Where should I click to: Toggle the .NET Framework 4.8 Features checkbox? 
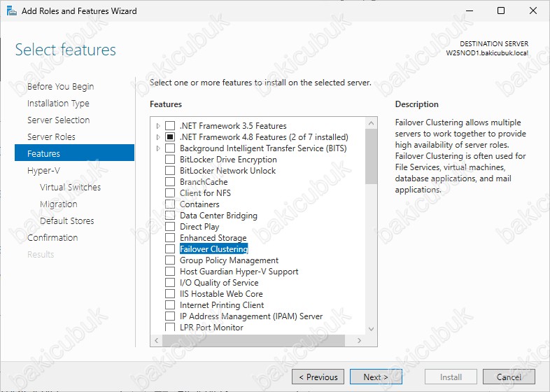(x=170, y=137)
